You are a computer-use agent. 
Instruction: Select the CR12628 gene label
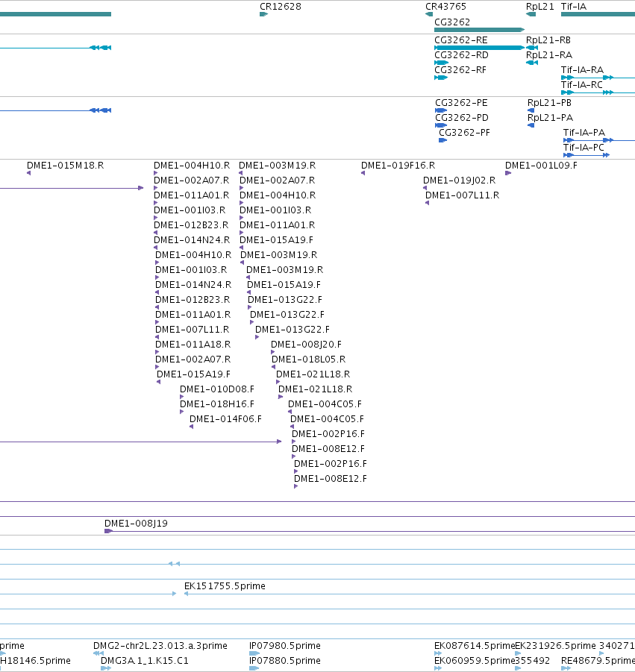(281, 7)
